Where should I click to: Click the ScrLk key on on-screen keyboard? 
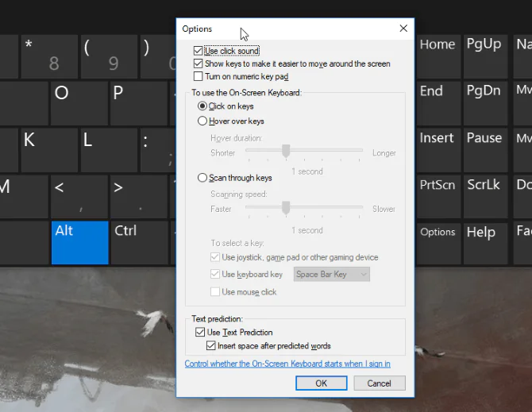coord(485,197)
